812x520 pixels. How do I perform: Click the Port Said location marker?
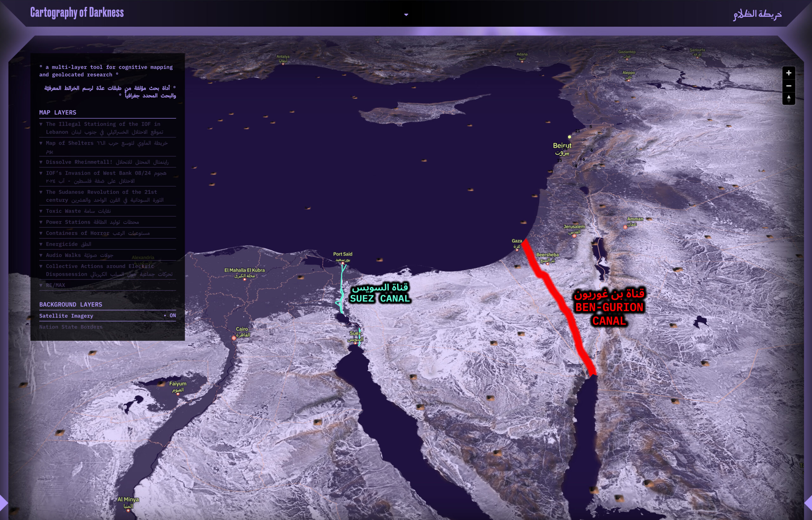pos(343,263)
